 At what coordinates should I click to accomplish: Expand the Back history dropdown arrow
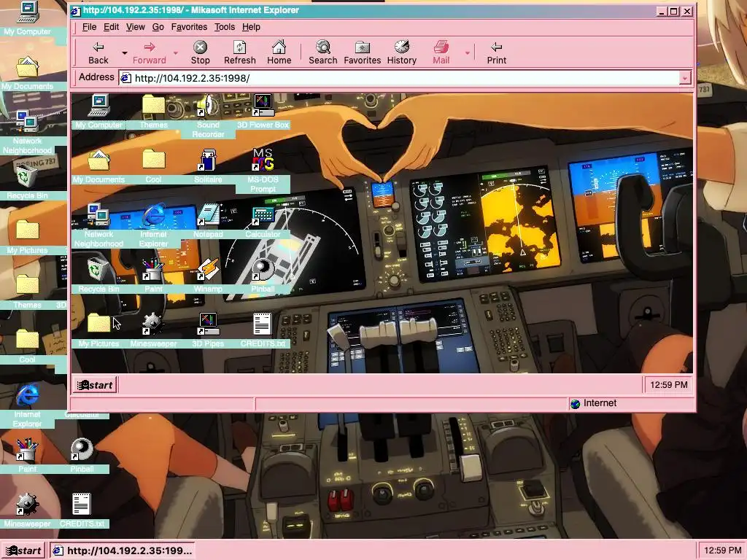point(124,52)
